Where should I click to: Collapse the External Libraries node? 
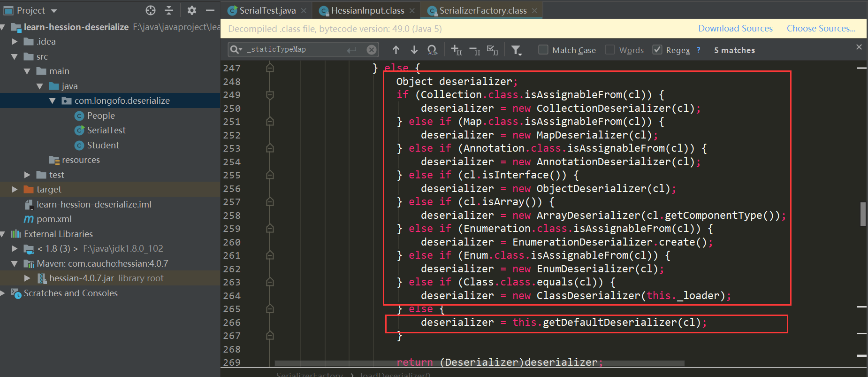[x=3, y=234]
